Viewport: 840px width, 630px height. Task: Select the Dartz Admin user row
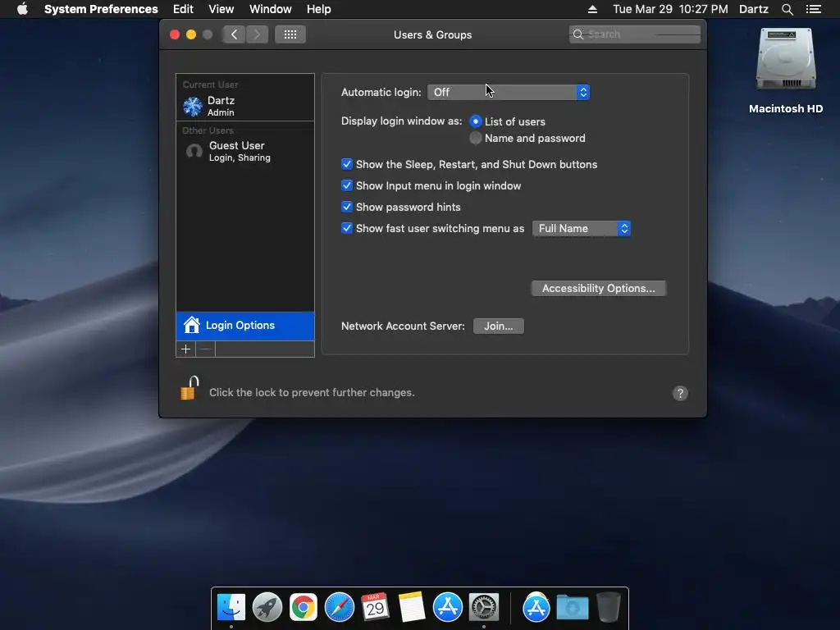click(245, 106)
